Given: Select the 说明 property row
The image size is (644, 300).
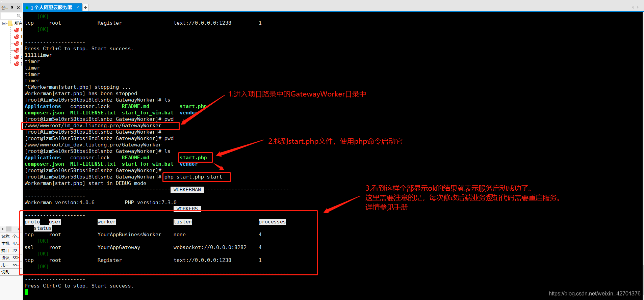Looking at the screenshot, I should 11,272.
